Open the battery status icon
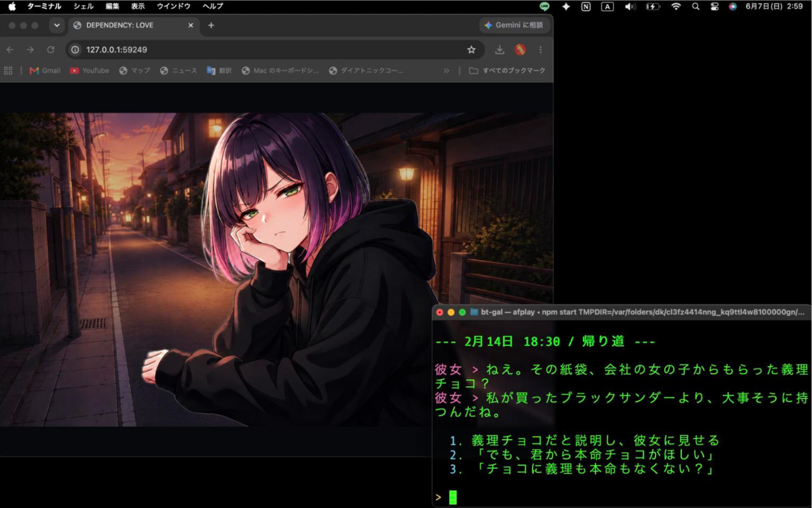 pos(653,6)
